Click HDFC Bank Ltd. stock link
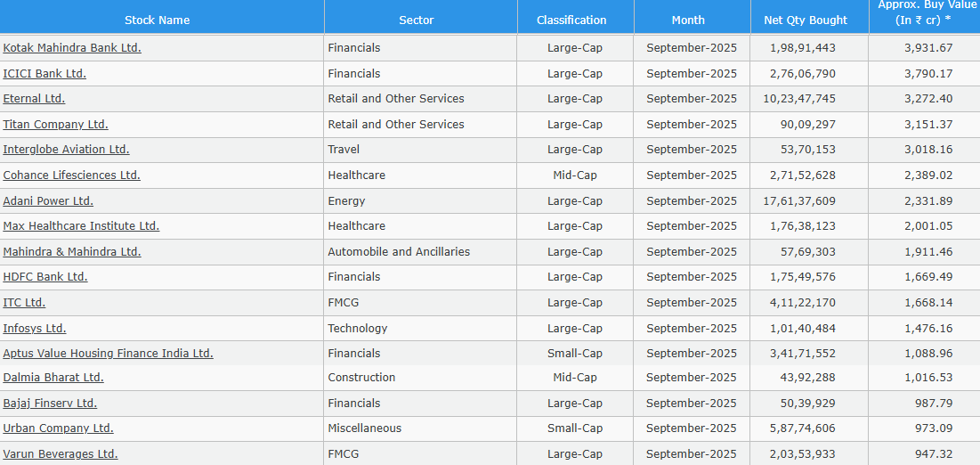Screen dimensions: 980x465 [x=45, y=277]
